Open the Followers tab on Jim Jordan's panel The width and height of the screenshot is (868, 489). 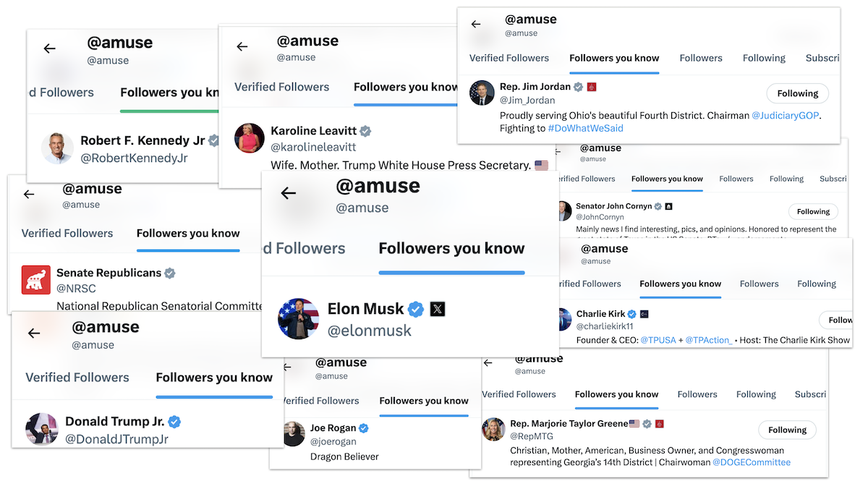coord(700,58)
